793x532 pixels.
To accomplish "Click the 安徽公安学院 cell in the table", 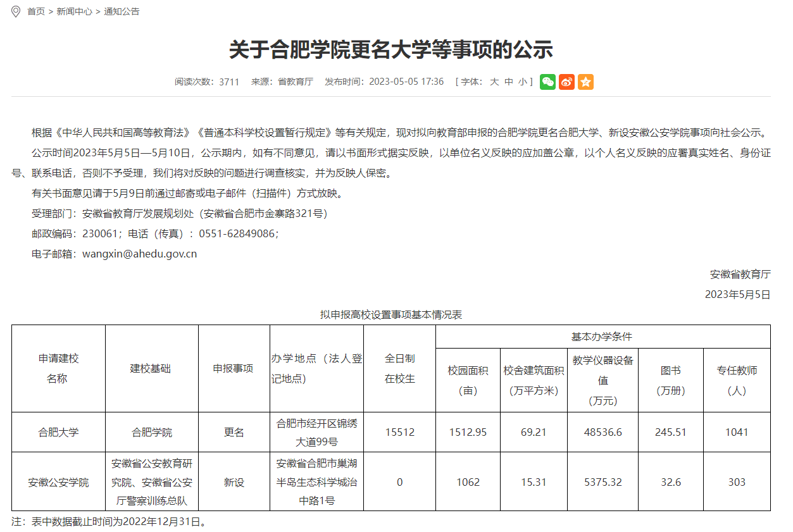I will (58, 482).
